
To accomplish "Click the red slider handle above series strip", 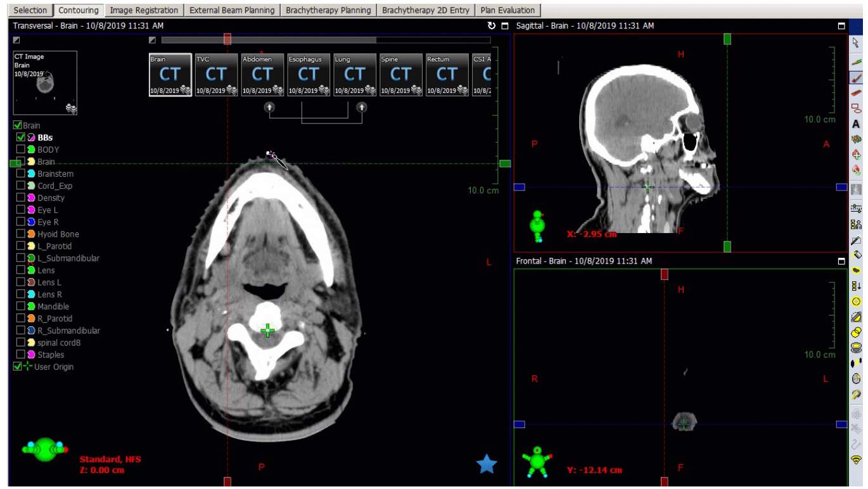I will [227, 39].
